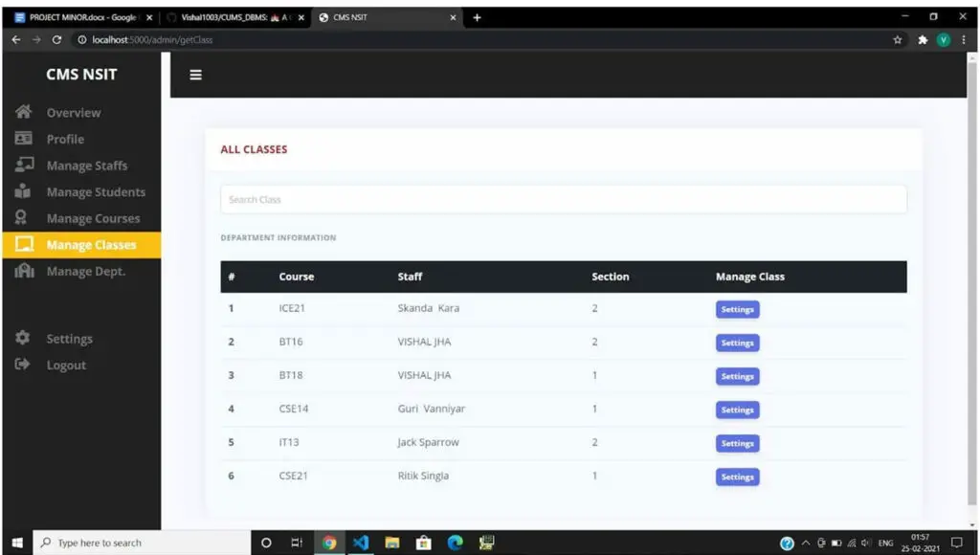Click Settings for the CSE21 class
This screenshot has width=980, height=555.
point(737,477)
